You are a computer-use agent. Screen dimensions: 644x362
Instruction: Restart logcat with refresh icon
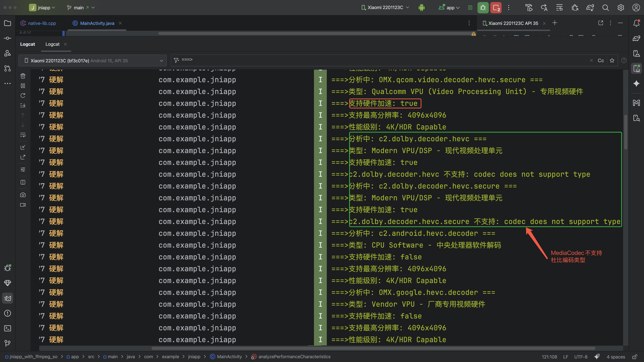pos(23,96)
